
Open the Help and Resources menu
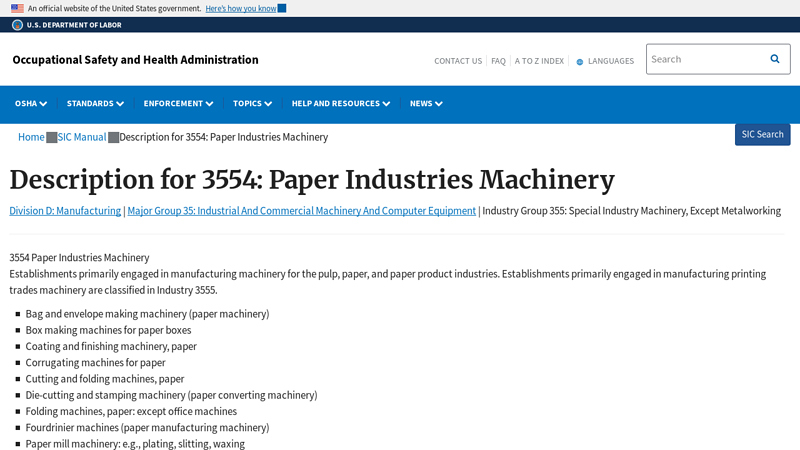coord(341,104)
